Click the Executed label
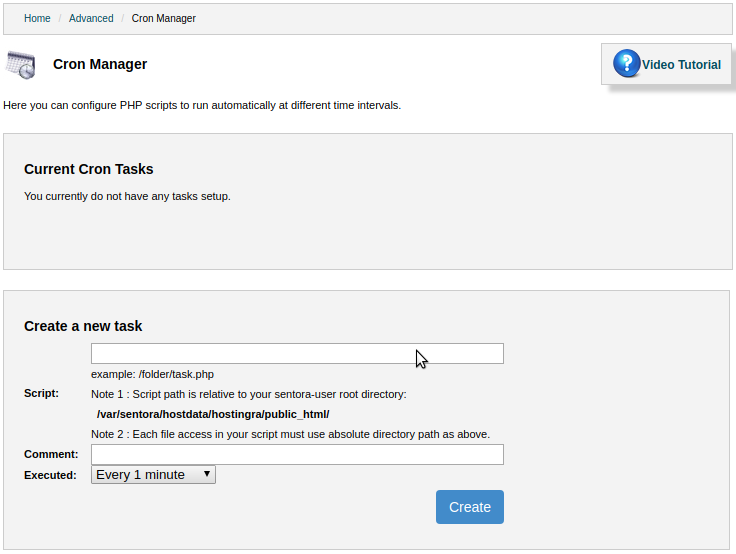This screenshot has width=736, height=554. tap(50, 475)
